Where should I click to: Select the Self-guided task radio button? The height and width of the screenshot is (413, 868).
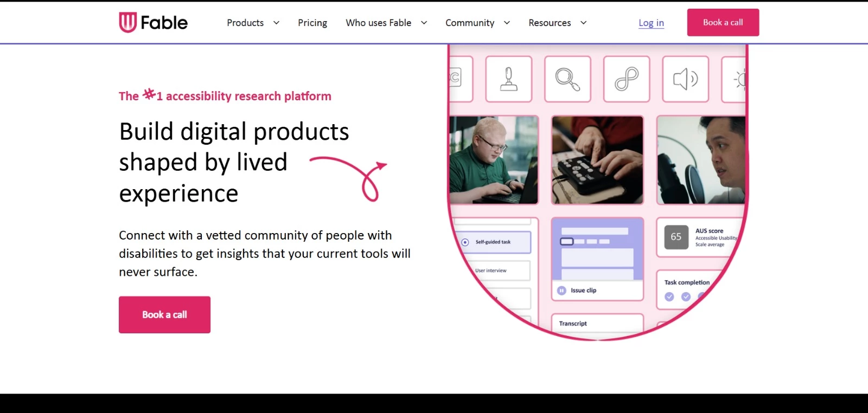(x=465, y=242)
